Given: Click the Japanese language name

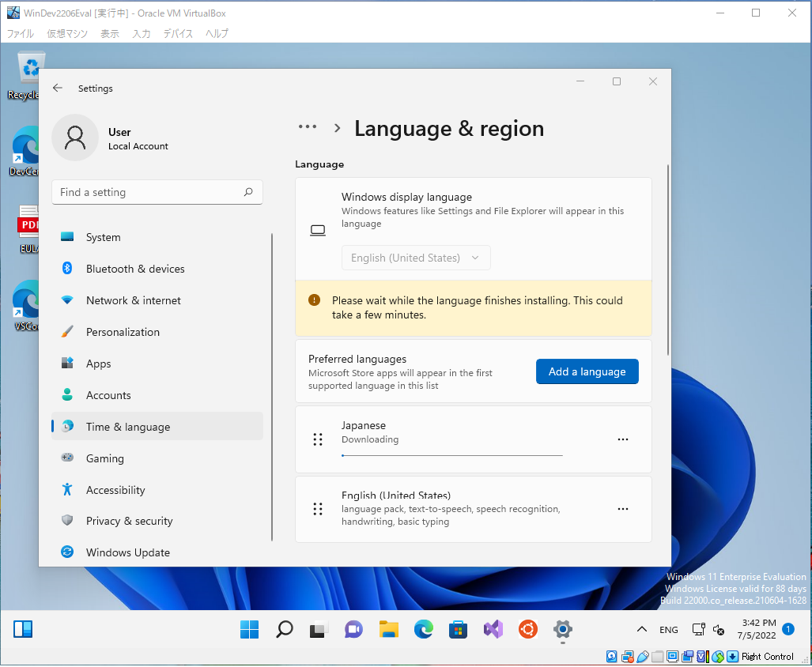Looking at the screenshot, I should click(364, 425).
